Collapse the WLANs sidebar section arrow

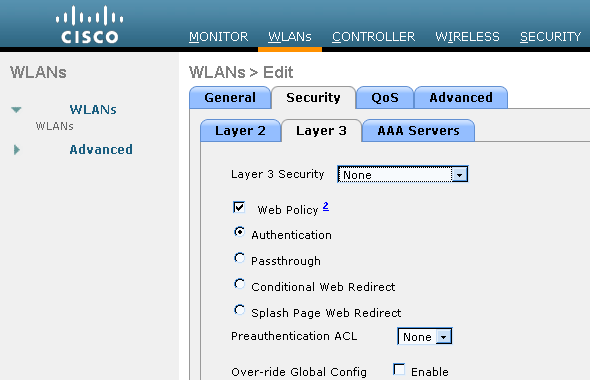[16, 110]
